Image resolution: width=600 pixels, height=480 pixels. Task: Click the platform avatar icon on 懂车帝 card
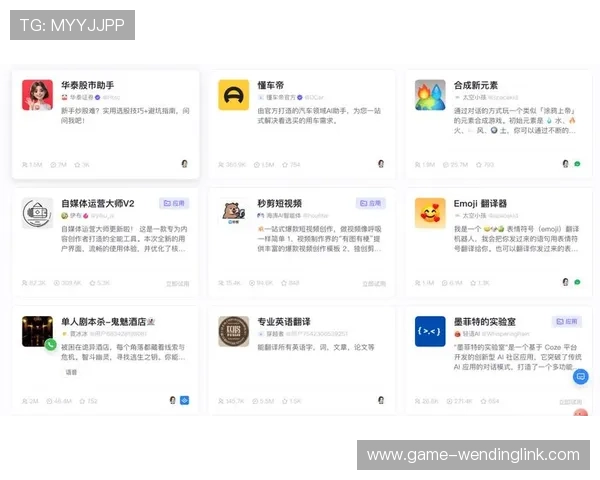pyautogui.click(x=381, y=164)
